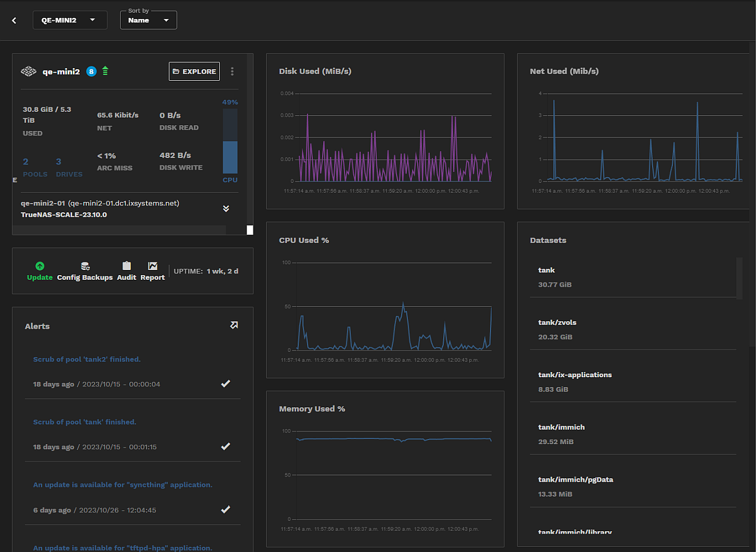Image resolution: width=756 pixels, height=552 pixels.
Task: Open the Report chart icon
Action: coord(152,266)
